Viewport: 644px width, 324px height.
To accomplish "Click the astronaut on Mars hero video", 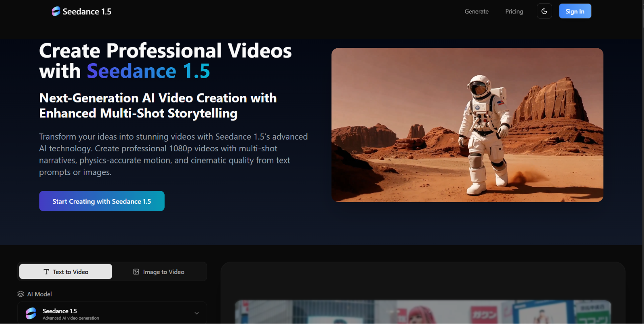I will (x=467, y=125).
